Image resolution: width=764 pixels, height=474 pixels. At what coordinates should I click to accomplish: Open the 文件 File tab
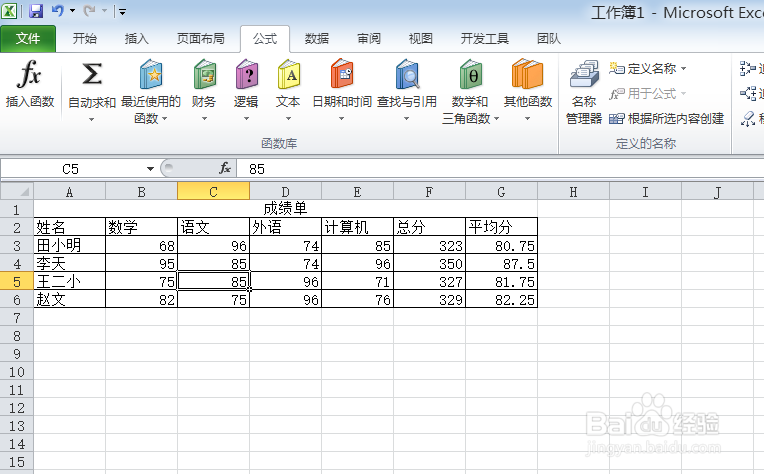tap(28, 38)
